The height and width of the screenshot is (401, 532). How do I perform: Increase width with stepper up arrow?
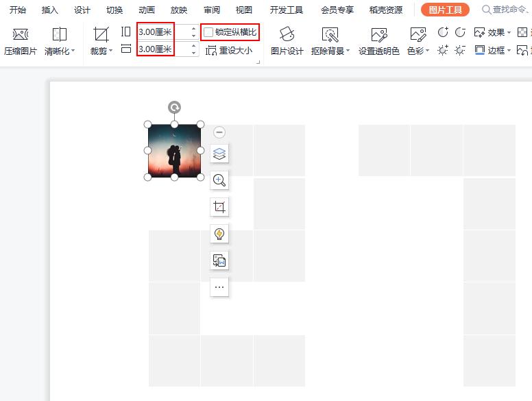[194, 45]
